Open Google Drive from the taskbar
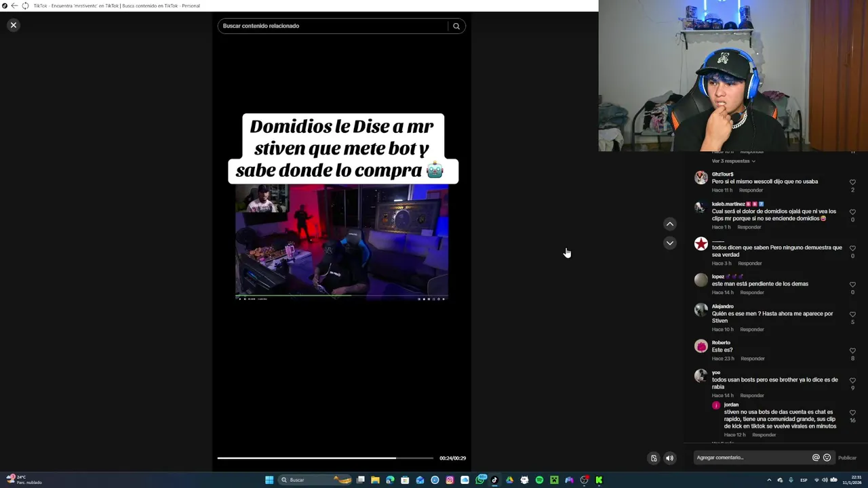 click(x=509, y=480)
